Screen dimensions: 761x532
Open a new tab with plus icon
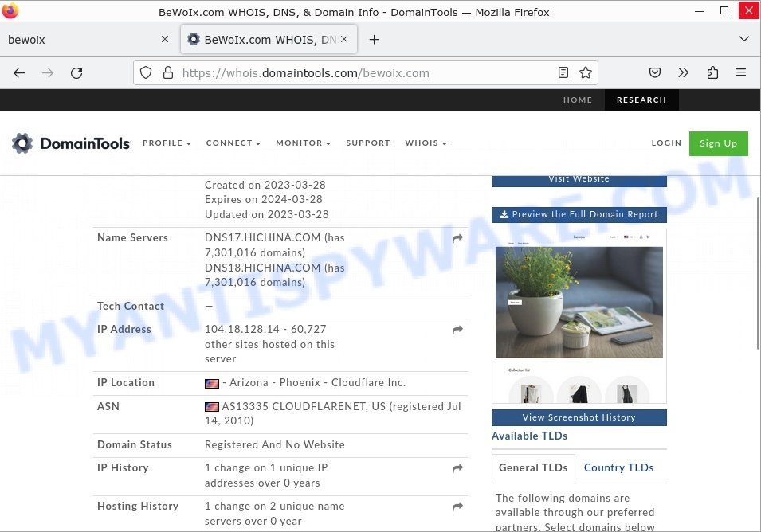click(x=374, y=40)
